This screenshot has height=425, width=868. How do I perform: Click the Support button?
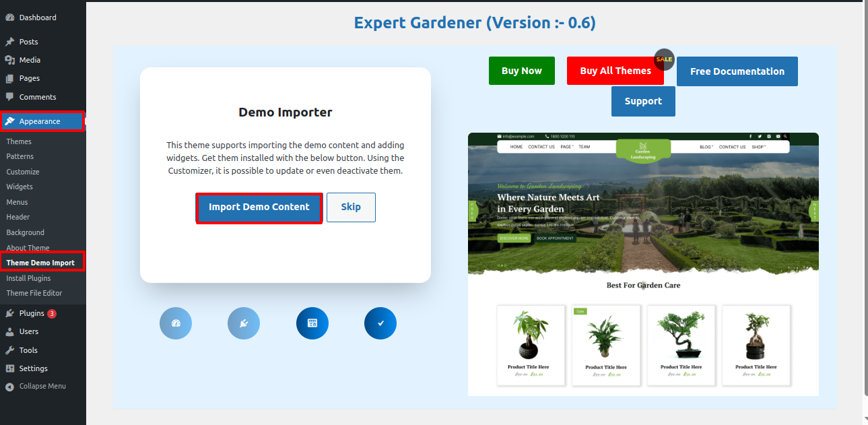click(643, 102)
